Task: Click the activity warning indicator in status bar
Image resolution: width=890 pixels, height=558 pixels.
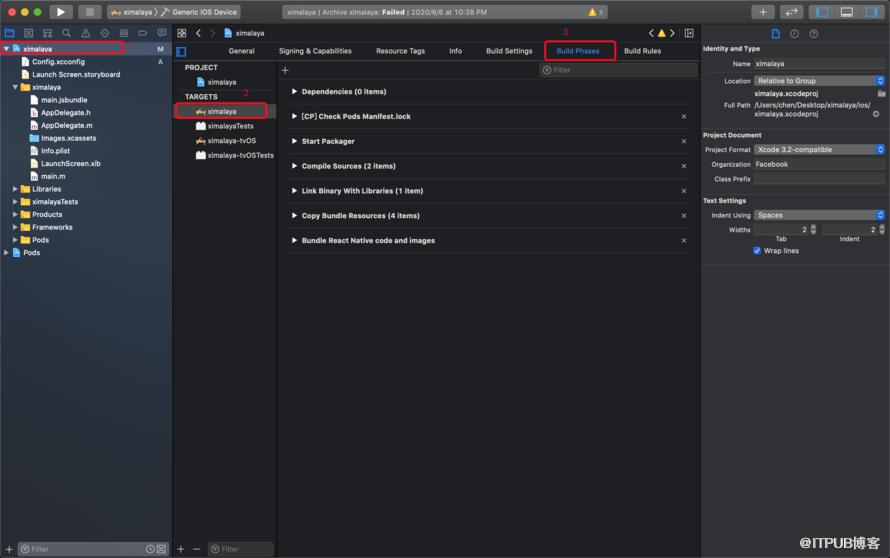Action: 595,12
